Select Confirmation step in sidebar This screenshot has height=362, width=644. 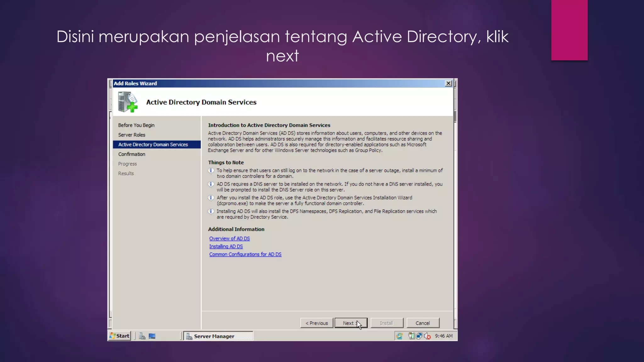pyautogui.click(x=132, y=154)
